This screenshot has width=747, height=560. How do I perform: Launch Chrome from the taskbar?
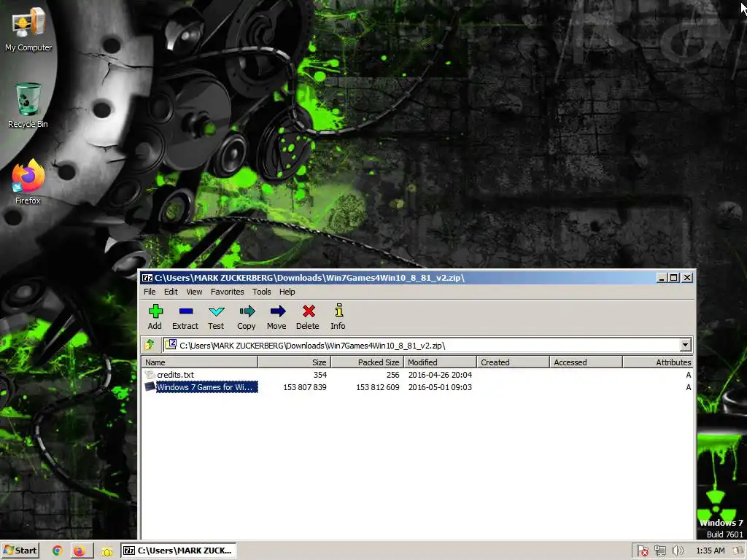pyautogui.click(x=57, y=551)
